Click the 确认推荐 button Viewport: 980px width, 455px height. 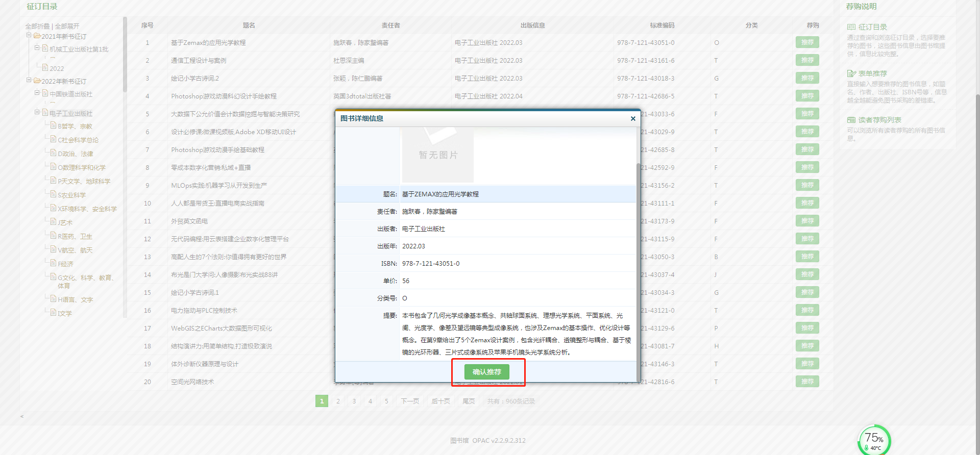point(486,372)
